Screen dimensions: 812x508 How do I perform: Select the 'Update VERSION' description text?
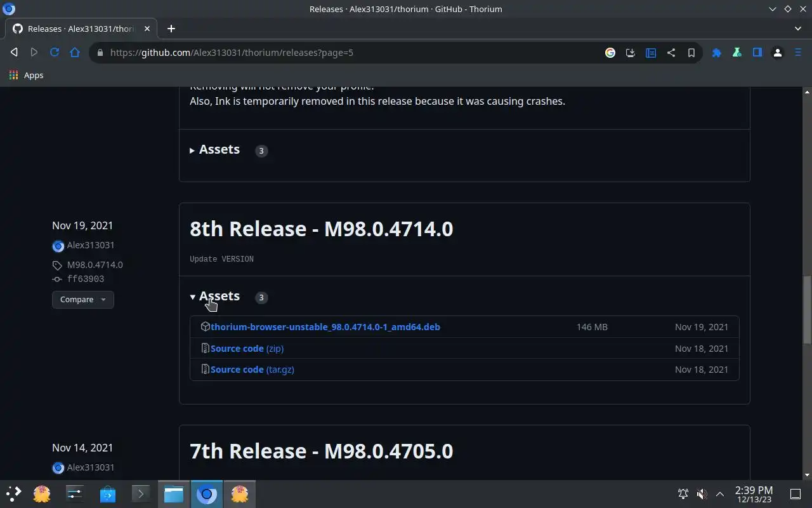coord(221,259)
